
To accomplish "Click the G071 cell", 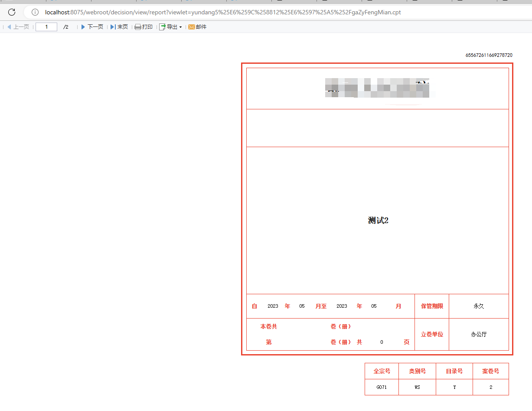I will click(x=382, y=387).
